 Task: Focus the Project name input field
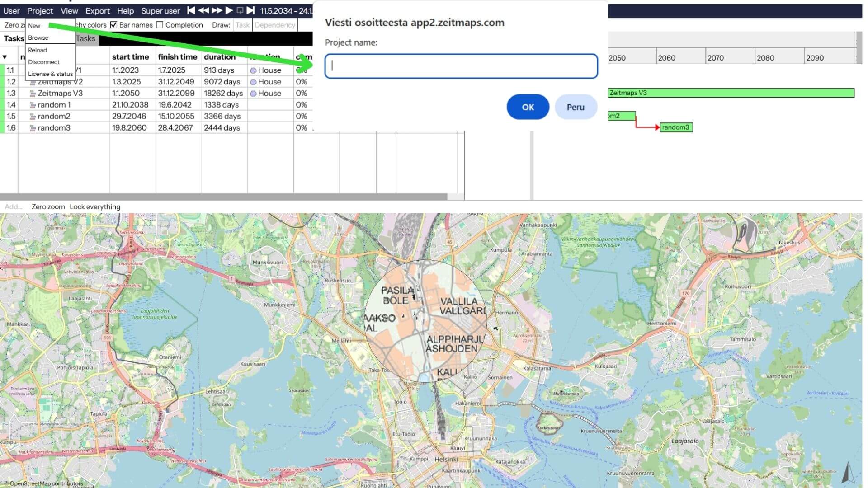click(461, 66)
